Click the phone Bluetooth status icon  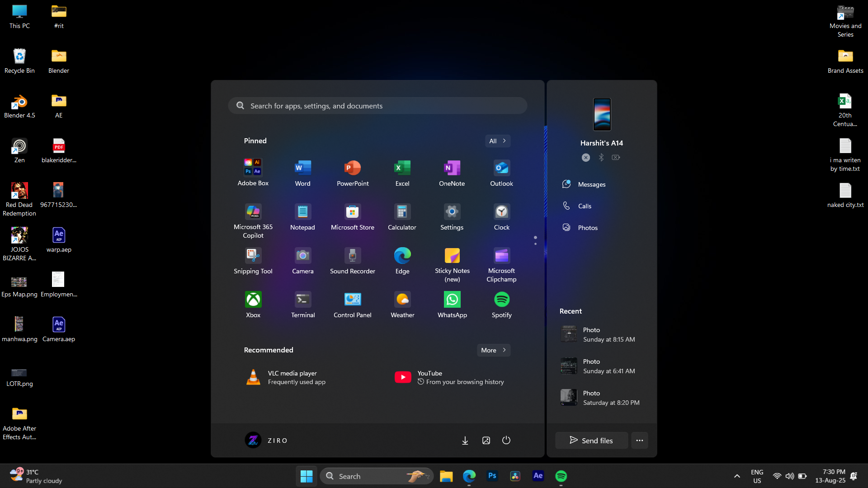[x=601, y=157]
